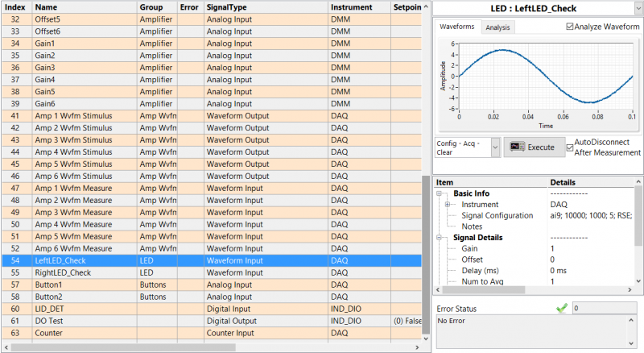Click the green checkmark error status icon

[x=561, y=308]
